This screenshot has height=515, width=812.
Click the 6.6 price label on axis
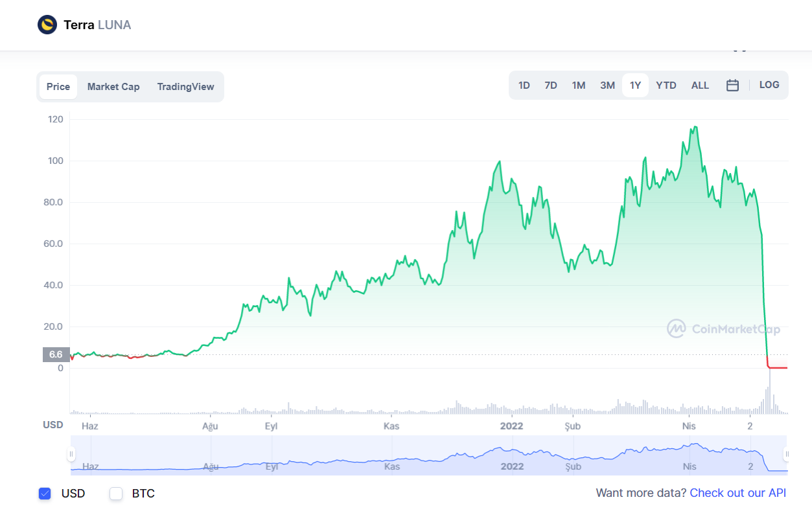56,354
